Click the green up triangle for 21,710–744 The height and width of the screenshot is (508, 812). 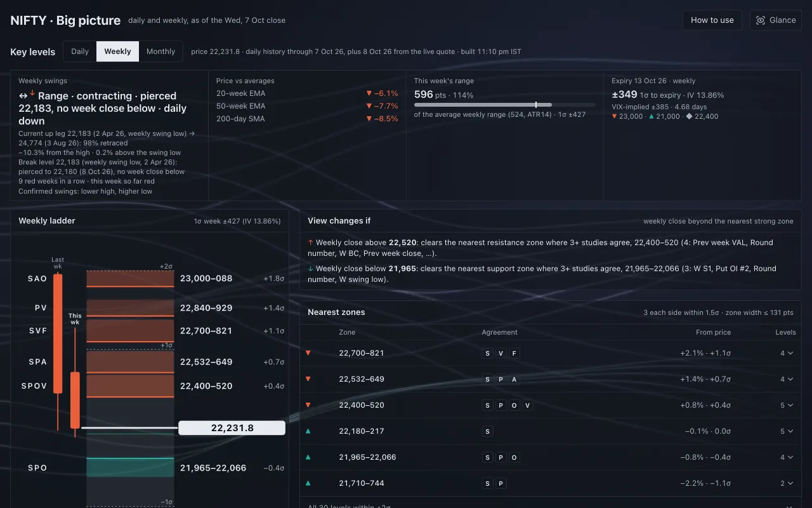click(308, 483)
